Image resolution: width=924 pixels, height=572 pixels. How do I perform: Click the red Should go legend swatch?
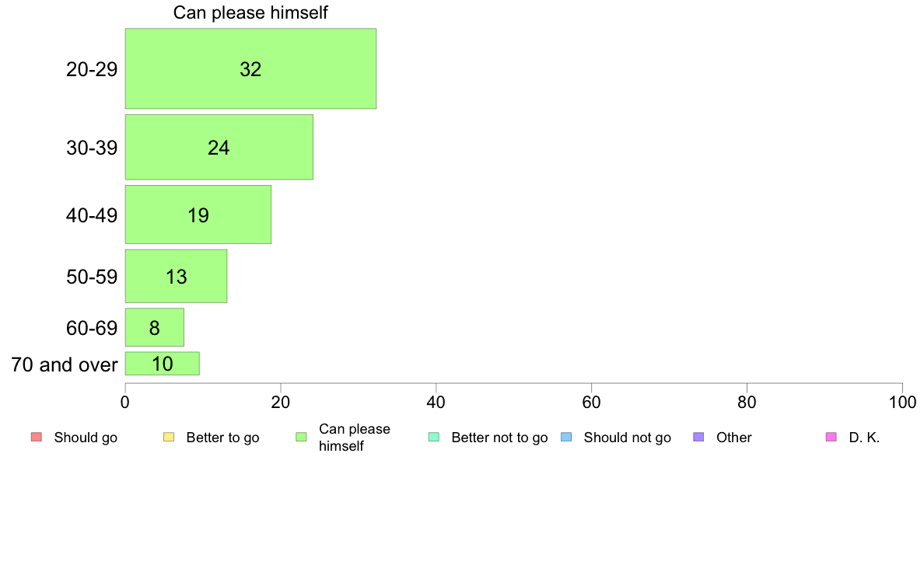click(37, 437)
